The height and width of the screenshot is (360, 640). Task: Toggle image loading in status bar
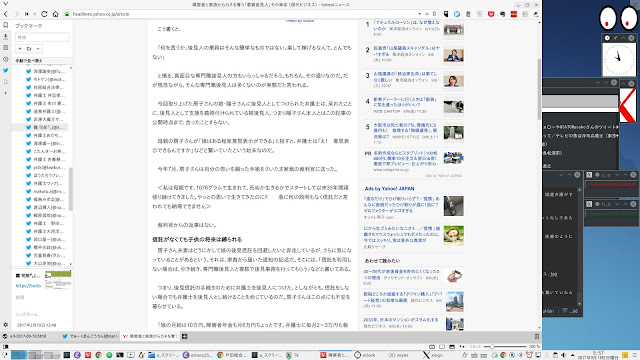[x=452, y=347]
